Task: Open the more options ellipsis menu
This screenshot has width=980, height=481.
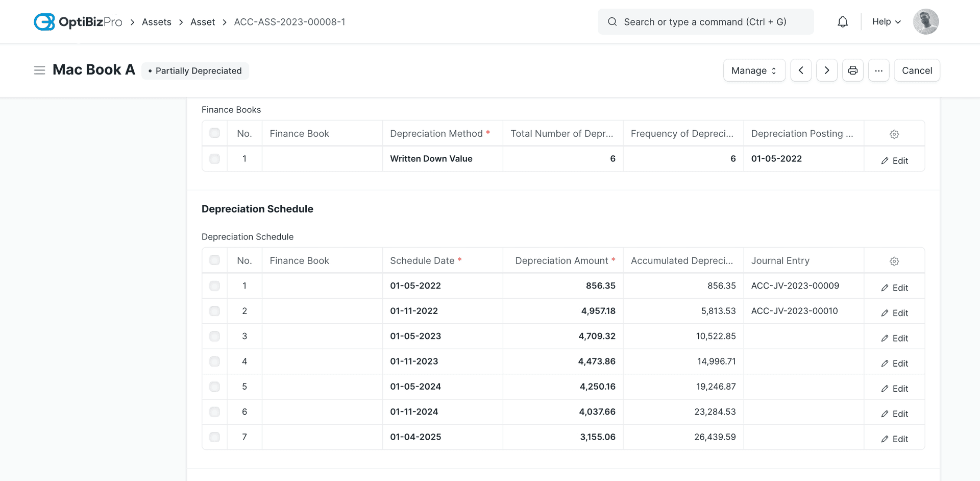Action: [x=878, y=70]
